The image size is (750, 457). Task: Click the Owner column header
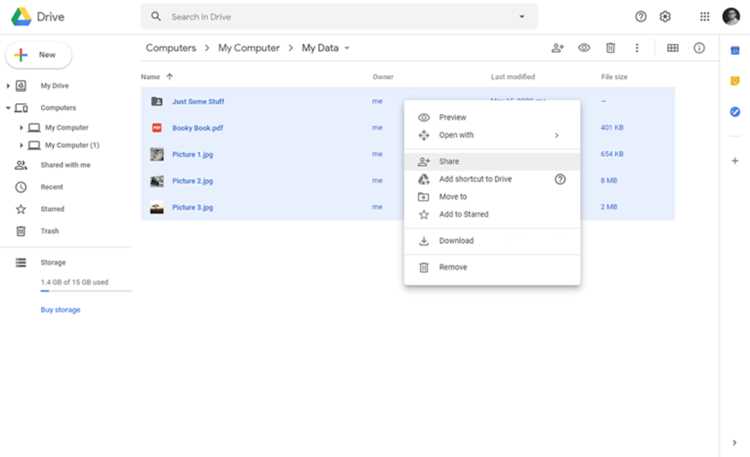pos(383,77)
